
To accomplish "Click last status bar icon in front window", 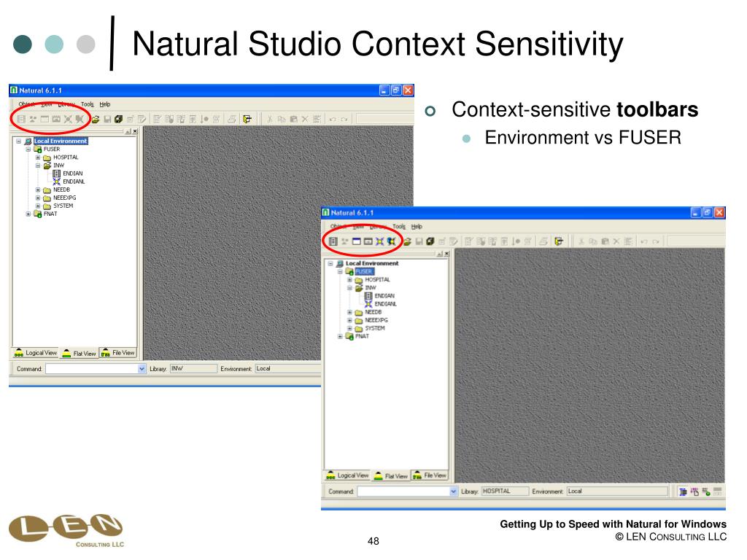I will [x=718, y=491].
